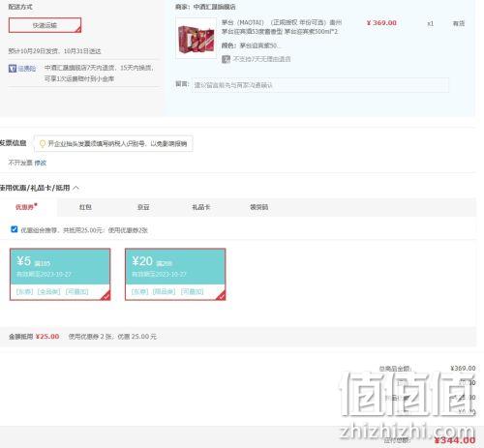The height and width of the screenshot is (448, 484).
Task: Click the 运费险 shield icon
Action: pos(13,69)
